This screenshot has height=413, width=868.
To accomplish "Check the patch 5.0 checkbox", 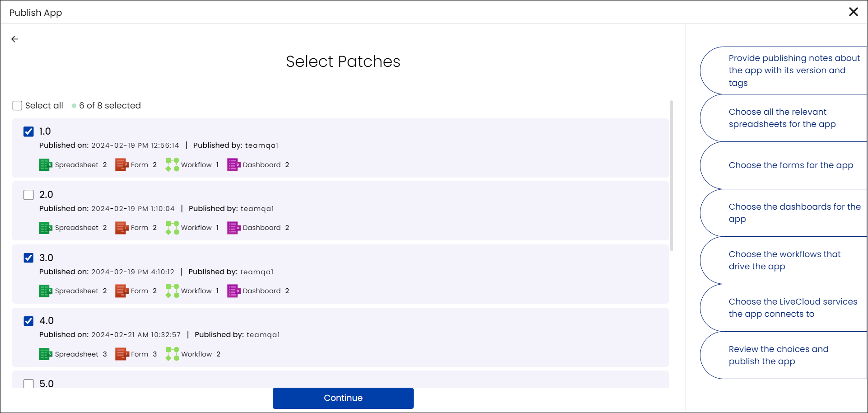I will point(28,384).
